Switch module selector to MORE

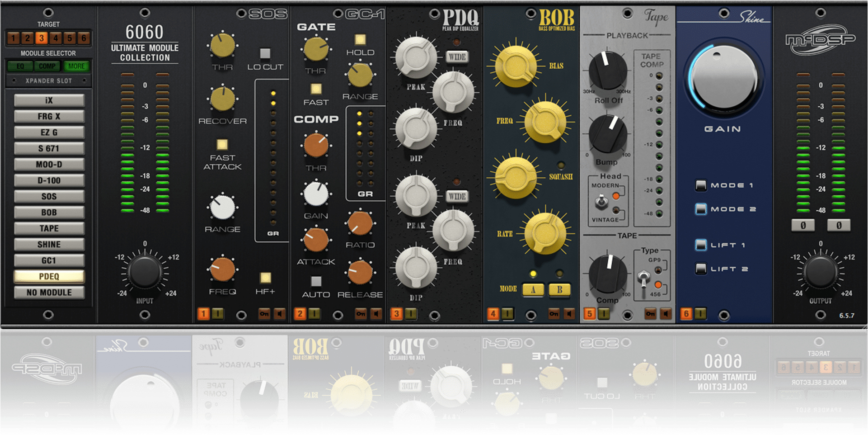(76, 66)
